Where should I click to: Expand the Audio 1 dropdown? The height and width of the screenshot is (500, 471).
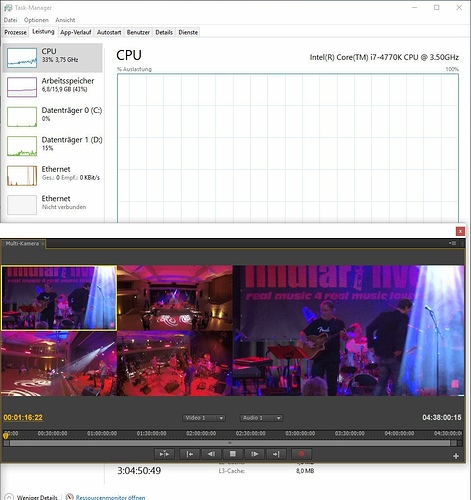click(261, 418)
